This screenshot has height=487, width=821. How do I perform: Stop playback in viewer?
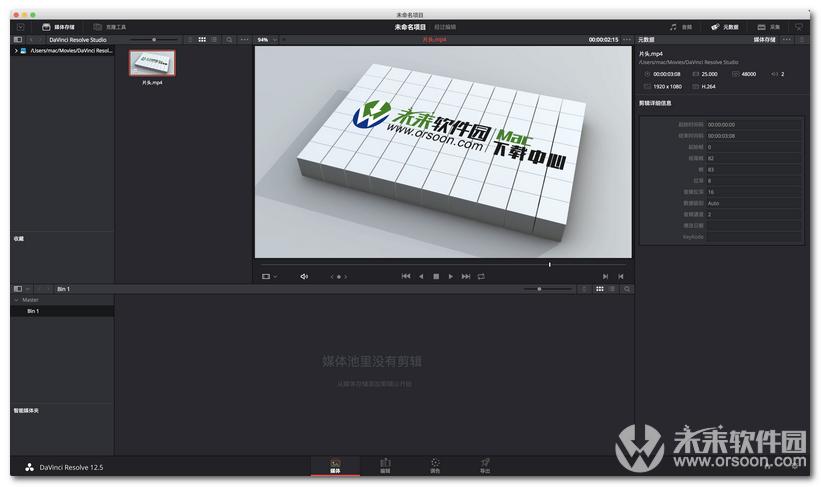436,276
